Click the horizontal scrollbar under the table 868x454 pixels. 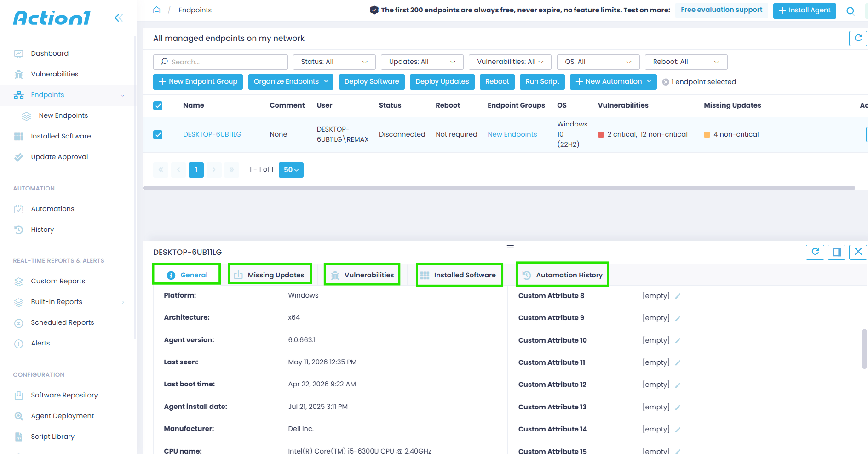pos(499,188)
